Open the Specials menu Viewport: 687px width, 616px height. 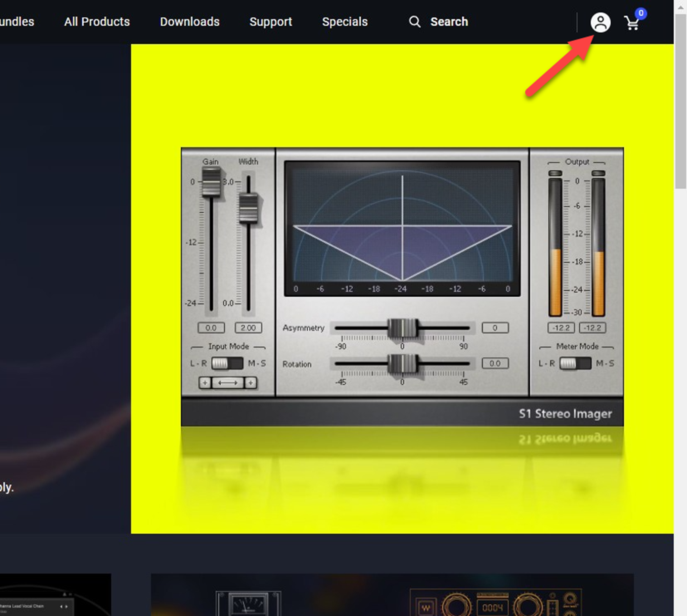345,22
